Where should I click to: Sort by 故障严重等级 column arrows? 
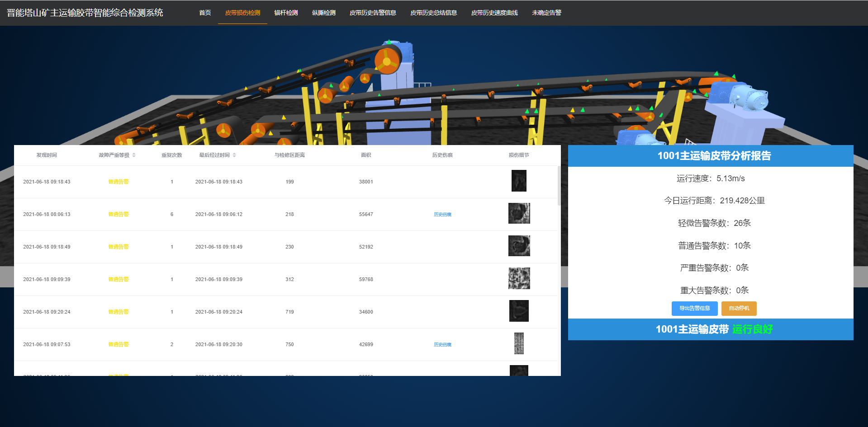pos(134,155)
